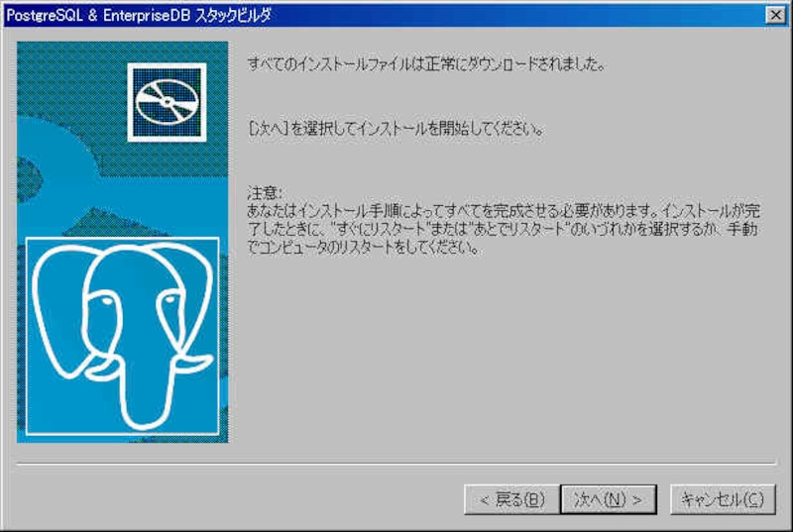Image resolution: width=793 pixels, height=532 pixels.
Task: Click the PostgreSQL & EnterpriseDB スタックビルダ title text
Action: [x=139, y=15]
